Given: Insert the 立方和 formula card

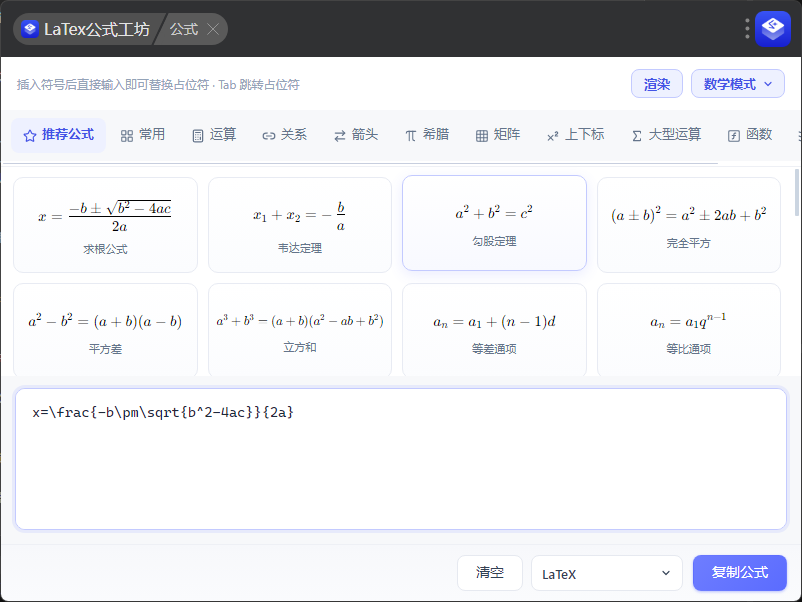Looking at the screenshot, I should pos(300,330).
